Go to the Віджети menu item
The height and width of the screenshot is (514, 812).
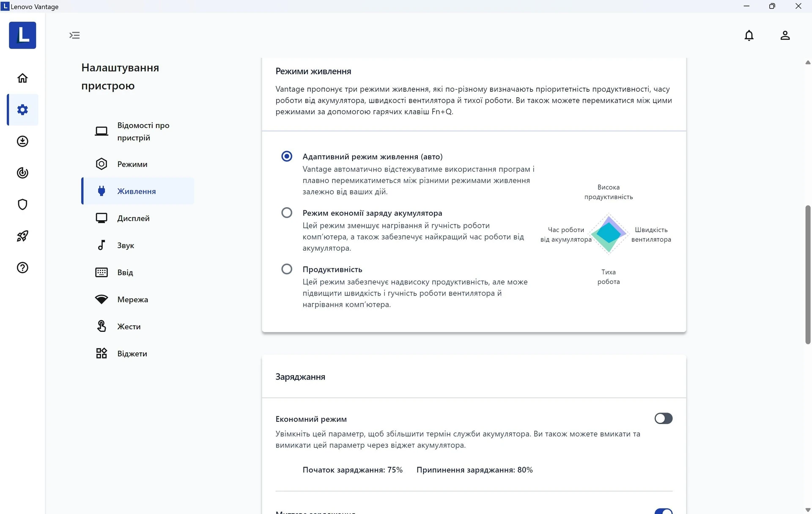[138, 353]
